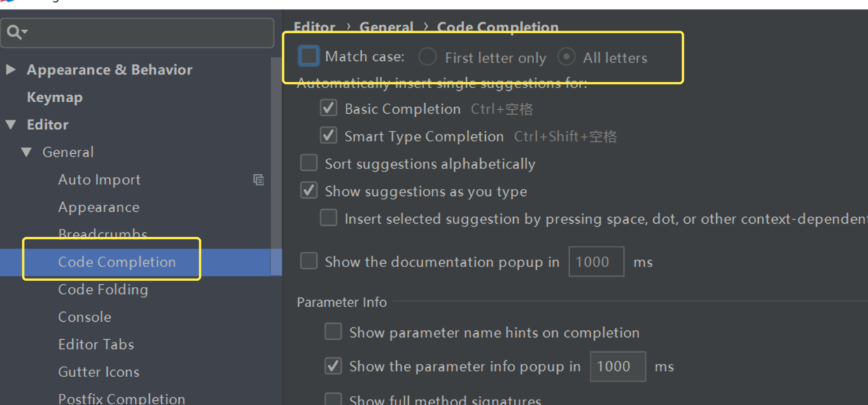868x405 pixels.
Task: Open the Keymap settings page
Action: [x=55, y=97]
